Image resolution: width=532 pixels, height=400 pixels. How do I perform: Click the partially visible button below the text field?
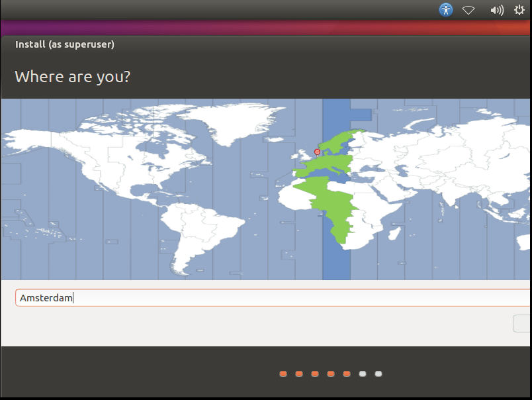click(x=522, y=323)
